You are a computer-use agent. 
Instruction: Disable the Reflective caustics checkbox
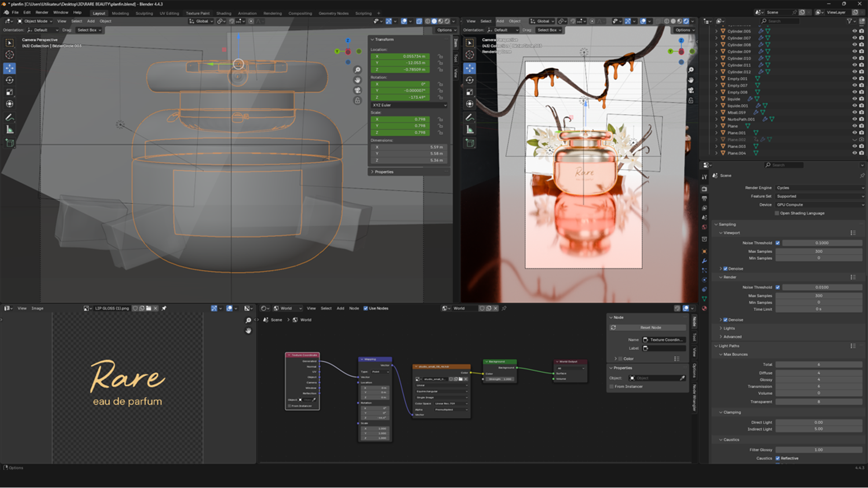[778, 458]
